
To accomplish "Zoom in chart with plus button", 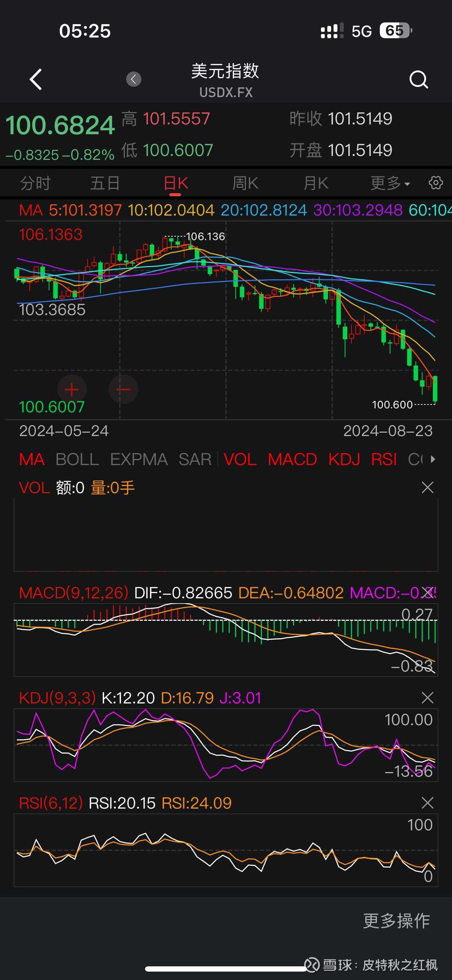I will click(x=71, y=389).
